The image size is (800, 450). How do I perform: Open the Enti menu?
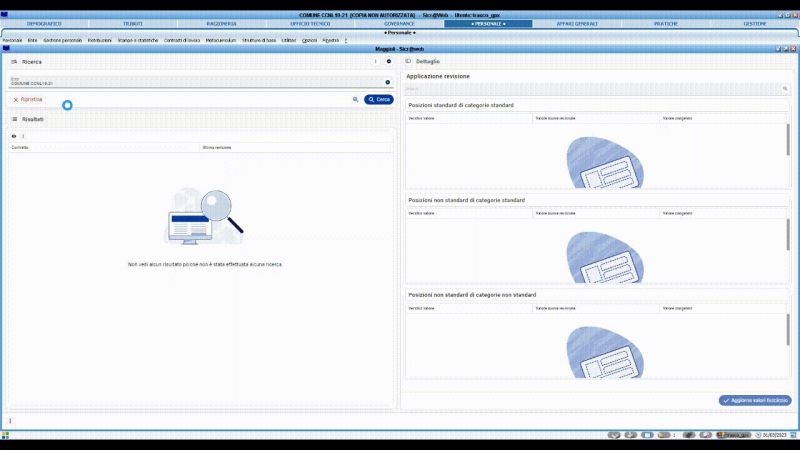(x=33, y=40)
